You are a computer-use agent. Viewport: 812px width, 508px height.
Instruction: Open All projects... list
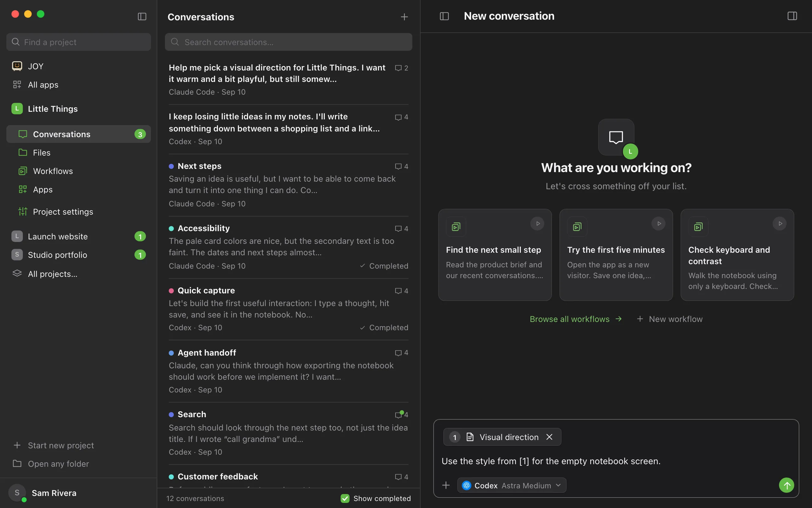click(x=79, y=274)
